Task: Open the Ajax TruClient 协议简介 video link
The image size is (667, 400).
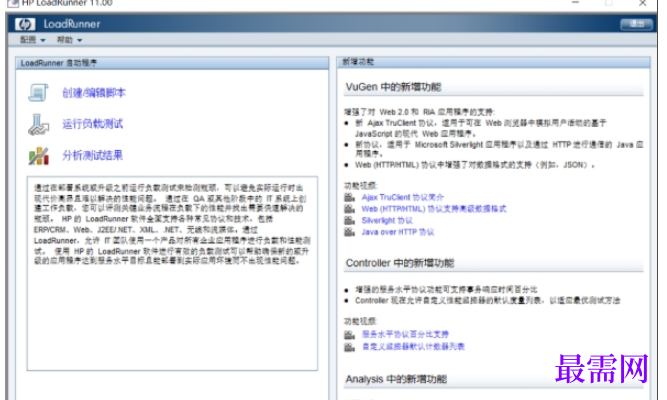Action: click(x=402, y=197)
